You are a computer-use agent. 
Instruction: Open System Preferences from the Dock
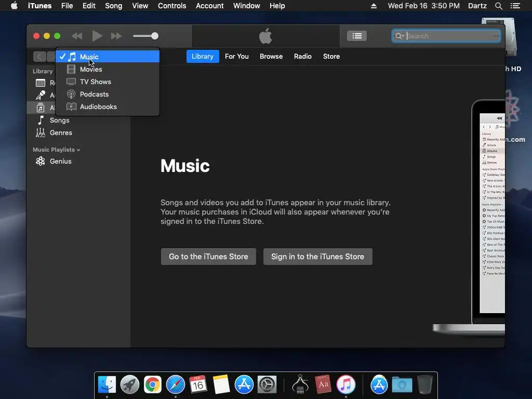point(267,384)
